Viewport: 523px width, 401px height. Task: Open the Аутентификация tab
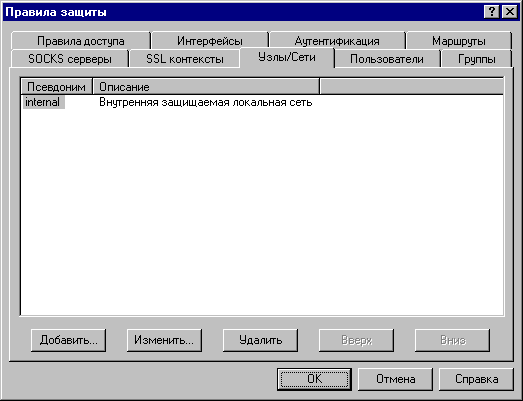[337, 41]
